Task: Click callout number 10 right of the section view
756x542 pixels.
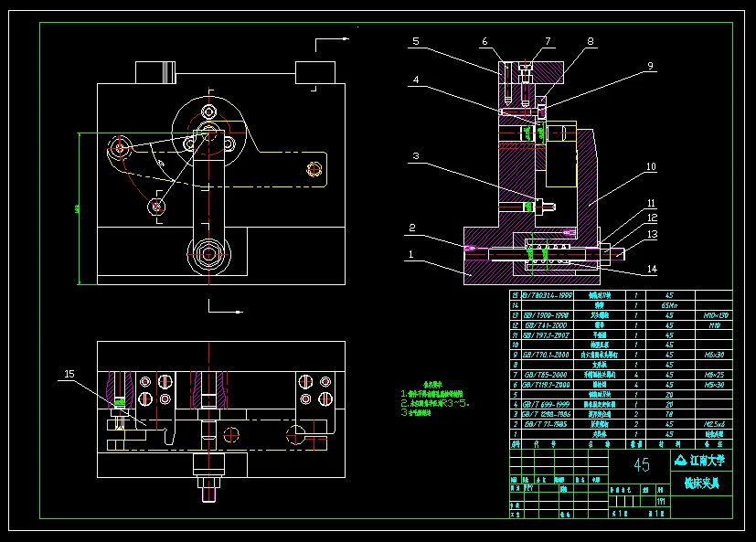Action: (651, 167)
